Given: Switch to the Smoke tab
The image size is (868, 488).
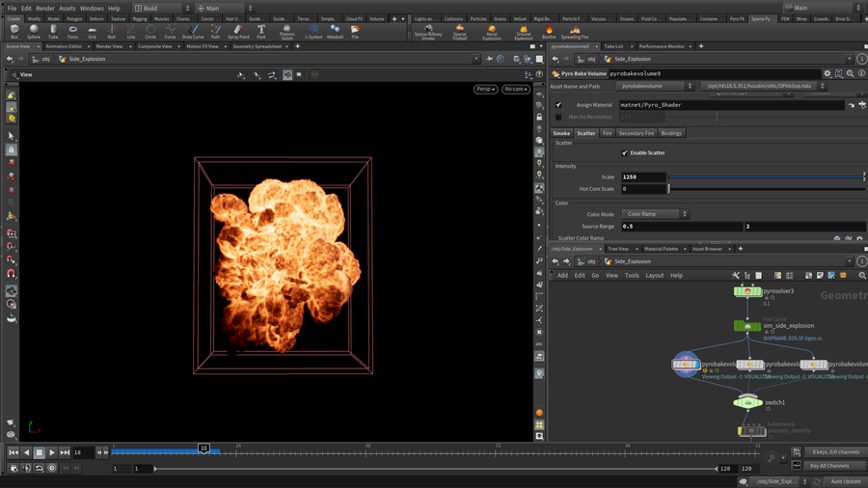Looking at the screenshot, I should click(x=561, y=133).
